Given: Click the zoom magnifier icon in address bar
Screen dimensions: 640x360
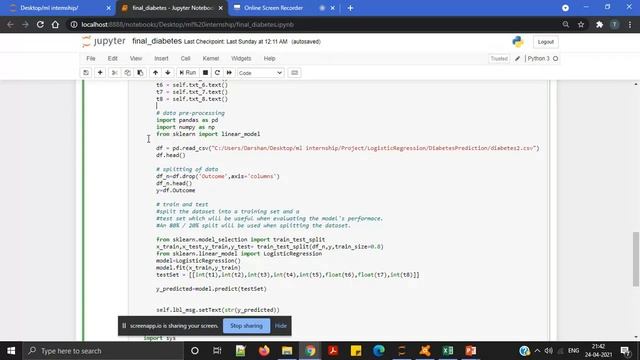Looking at the screenshot, I should (x=565, y=24).
